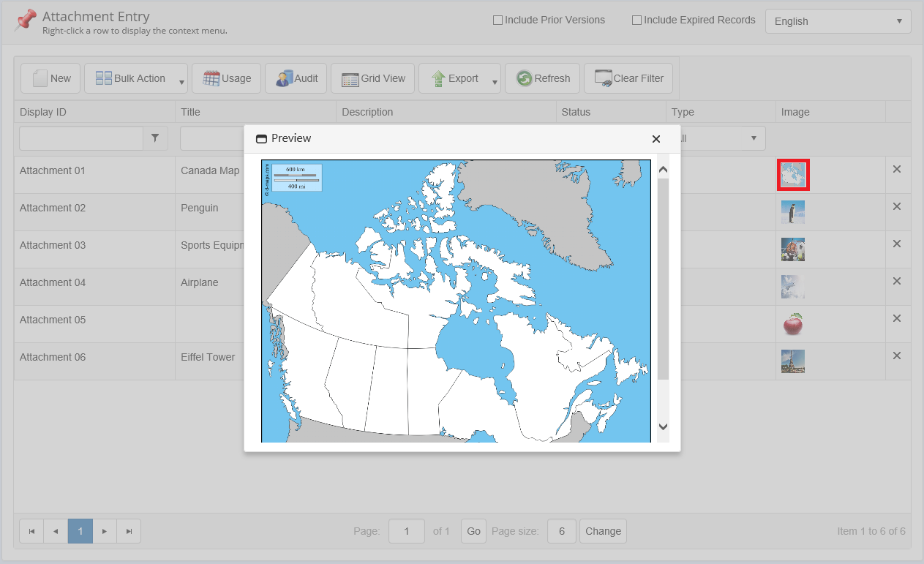The height and width of the screenshot is (564, 924).
Task: Click the Change page size button
Action: click(x=603, y=531)
